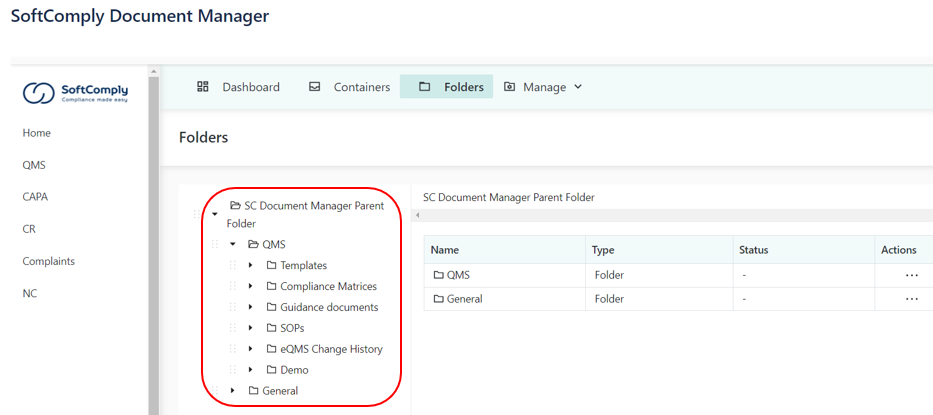
Task: Go to the Containers tab
Action: [350, 87]
